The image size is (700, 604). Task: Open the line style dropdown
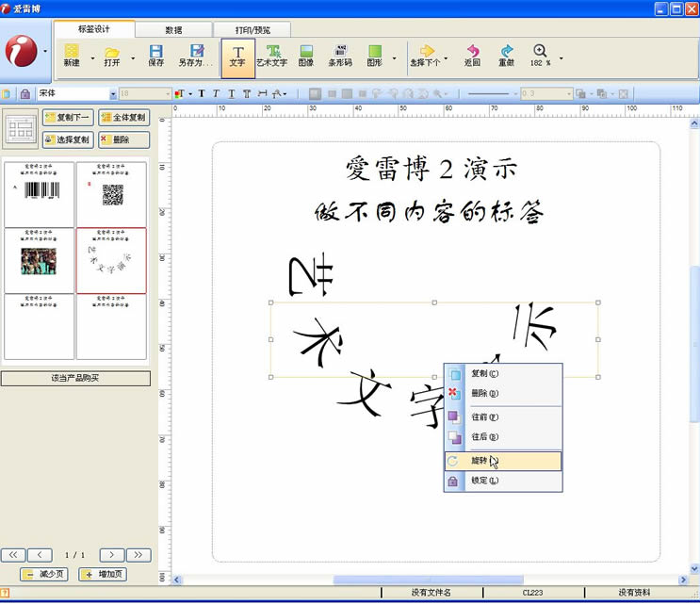515,94
